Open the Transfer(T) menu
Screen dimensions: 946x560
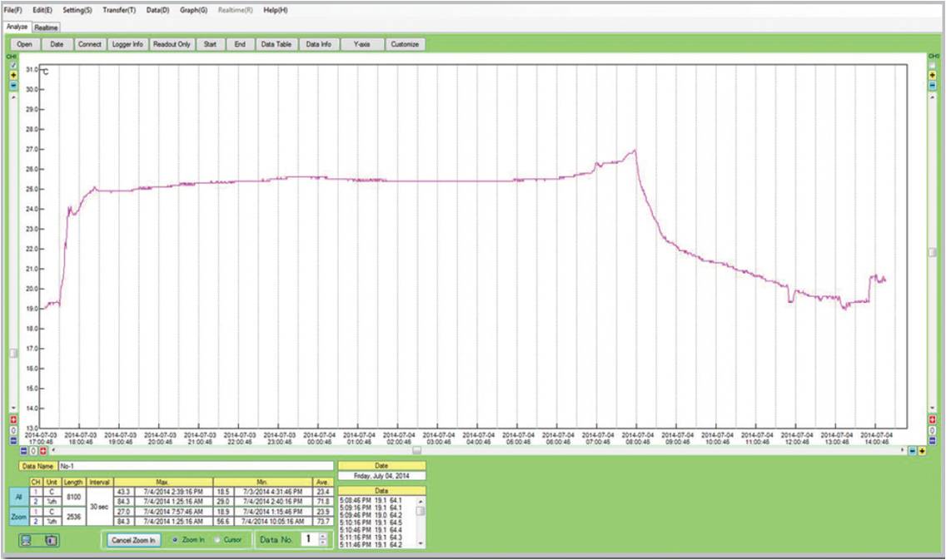click(x=119, y=10)
